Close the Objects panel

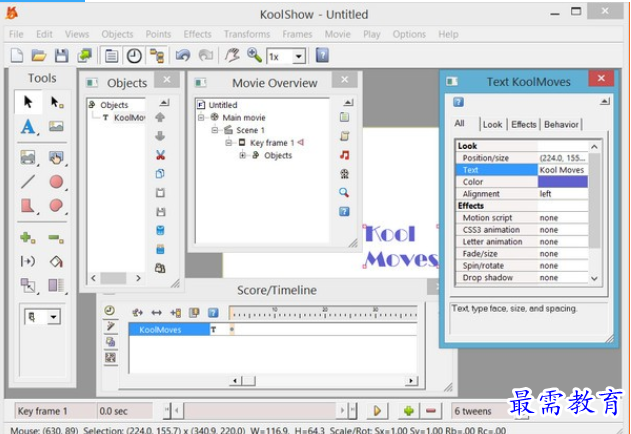167,80
